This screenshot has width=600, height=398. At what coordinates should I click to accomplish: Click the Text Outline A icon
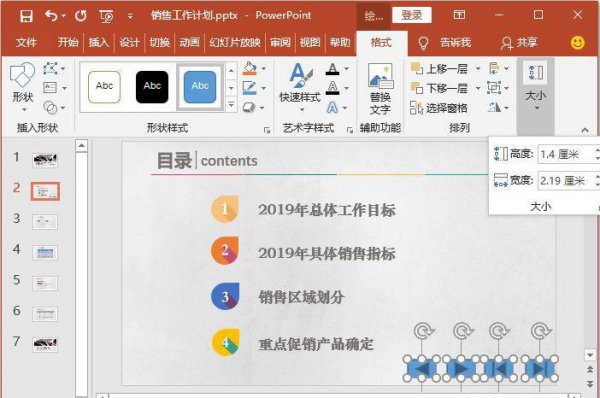[x=333, y=88]
